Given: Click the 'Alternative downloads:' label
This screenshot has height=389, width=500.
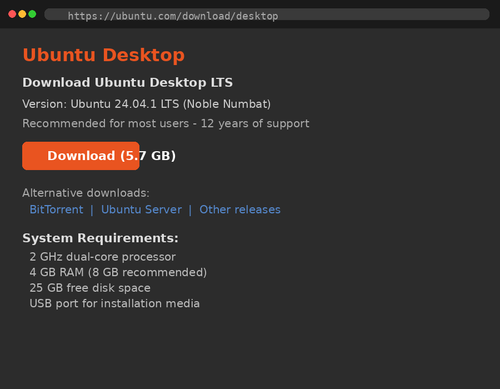Looking at the screenshot, I should click(x=86, y=193).
